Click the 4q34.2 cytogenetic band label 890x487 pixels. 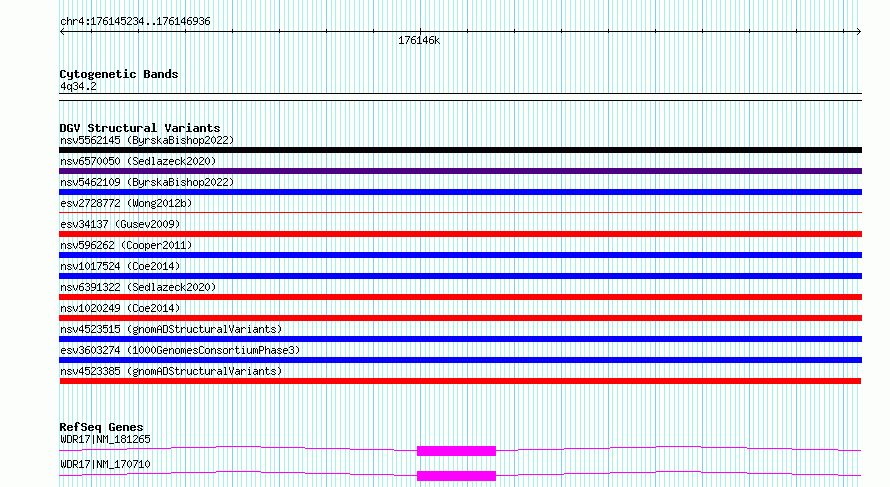pyautogui.click(x=78, y=86)
